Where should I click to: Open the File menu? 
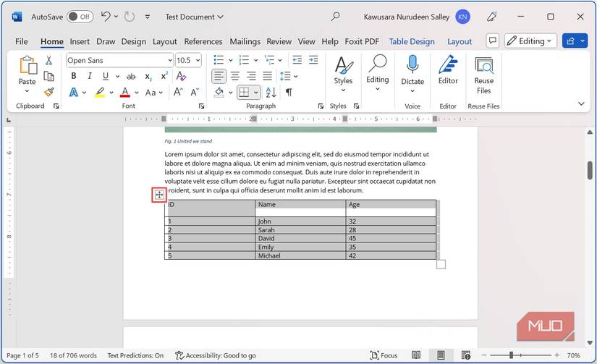coord(21,41)
